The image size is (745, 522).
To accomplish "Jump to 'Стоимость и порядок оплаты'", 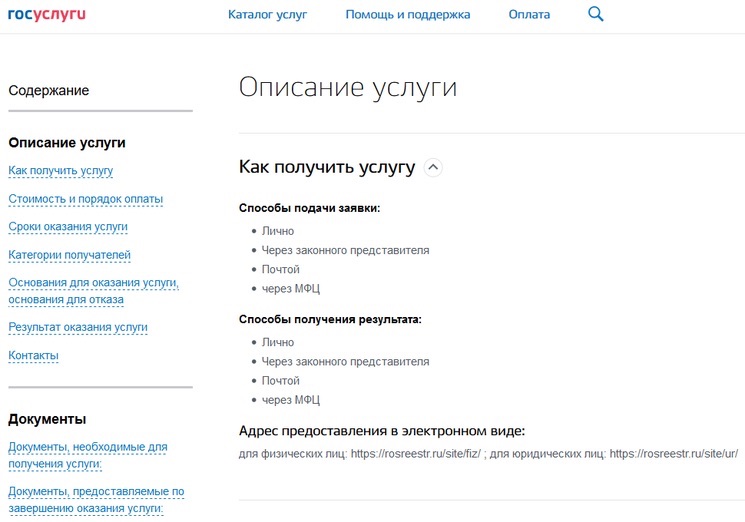I will click(85, 199).
